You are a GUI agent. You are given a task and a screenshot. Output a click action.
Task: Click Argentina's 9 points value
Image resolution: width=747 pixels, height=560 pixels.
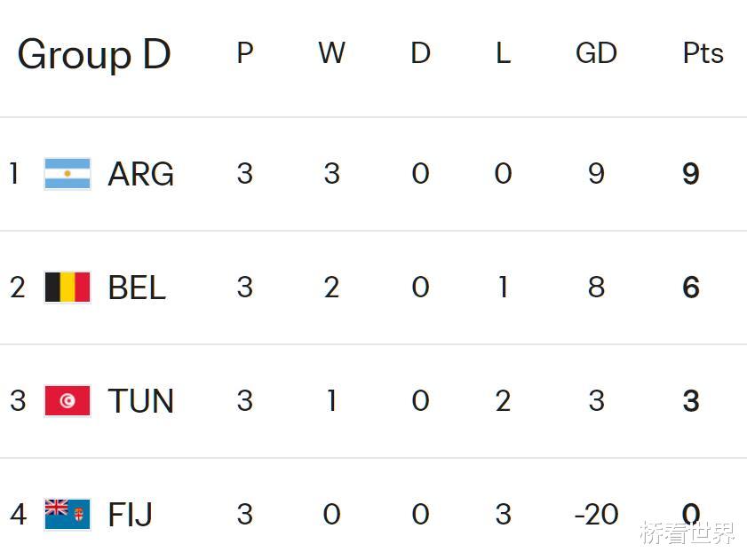coord(691,174)
